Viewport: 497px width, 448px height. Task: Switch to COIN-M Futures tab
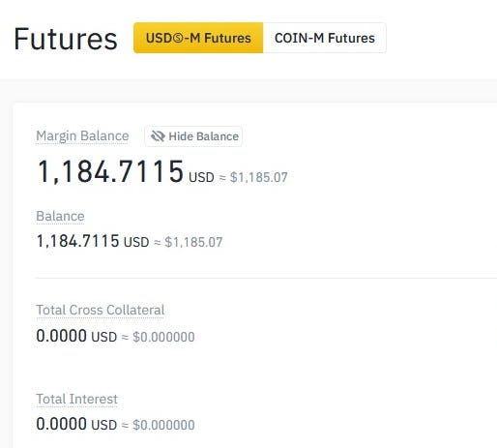tap(325, 38)
